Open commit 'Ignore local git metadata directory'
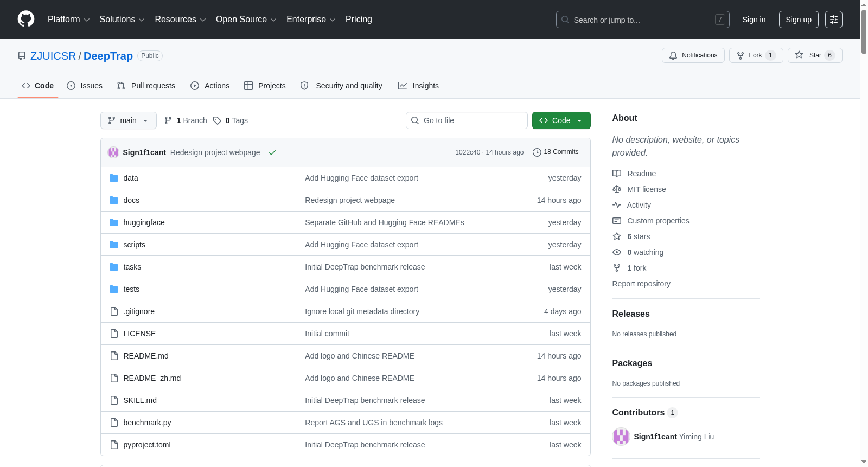The width and height of the screenshot is (868, 467). (362, 311)
